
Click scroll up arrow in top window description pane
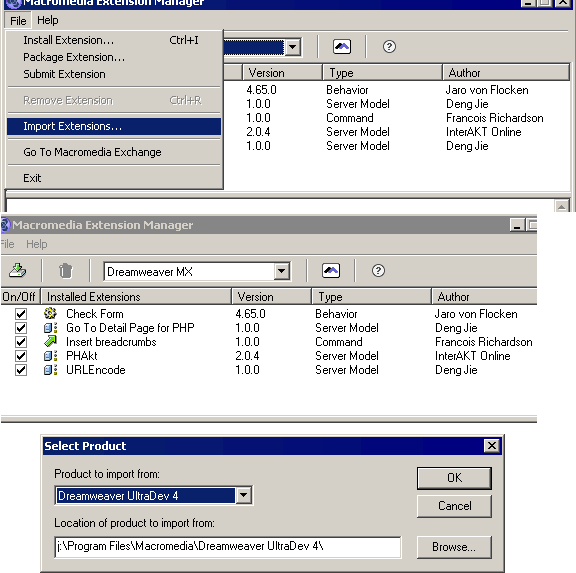[561, 207]
